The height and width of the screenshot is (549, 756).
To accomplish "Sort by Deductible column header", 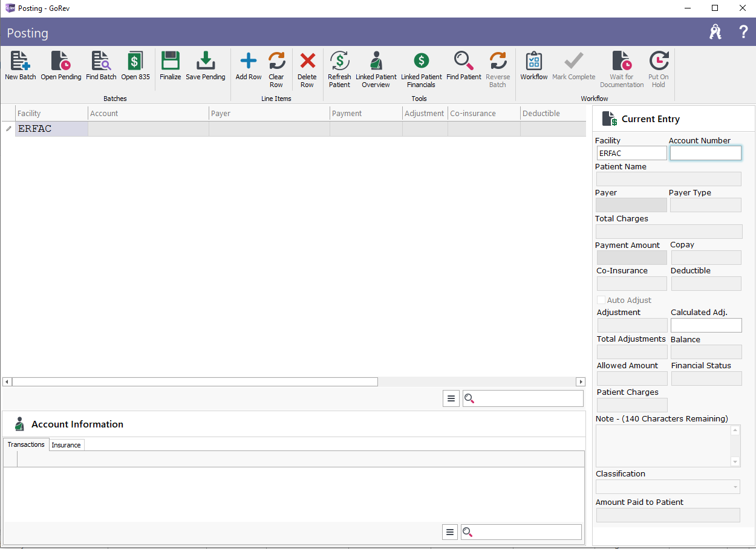I will [x=553, y=113].
